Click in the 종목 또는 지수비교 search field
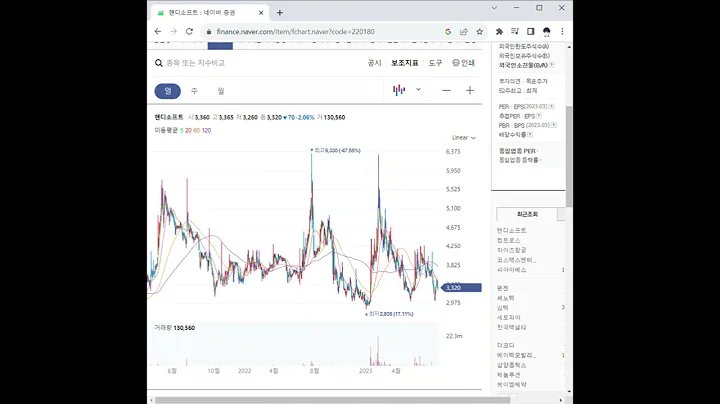The height and width of the screenshot is (404, 720). (195, 63)
